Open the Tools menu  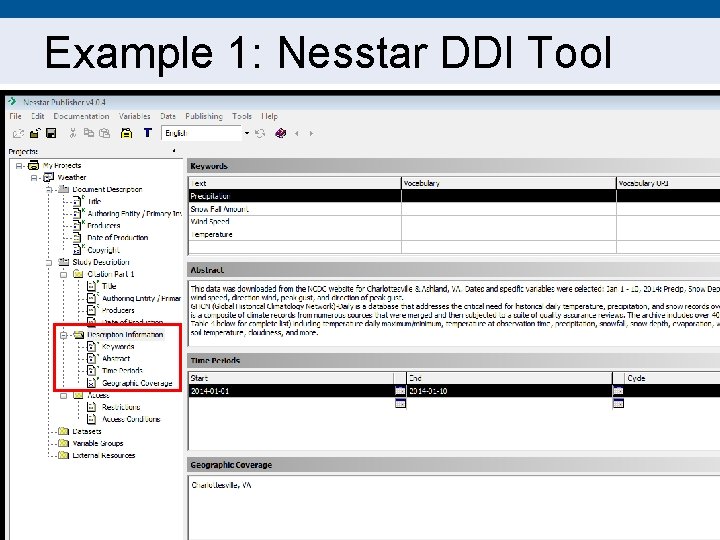click(242, 116)
